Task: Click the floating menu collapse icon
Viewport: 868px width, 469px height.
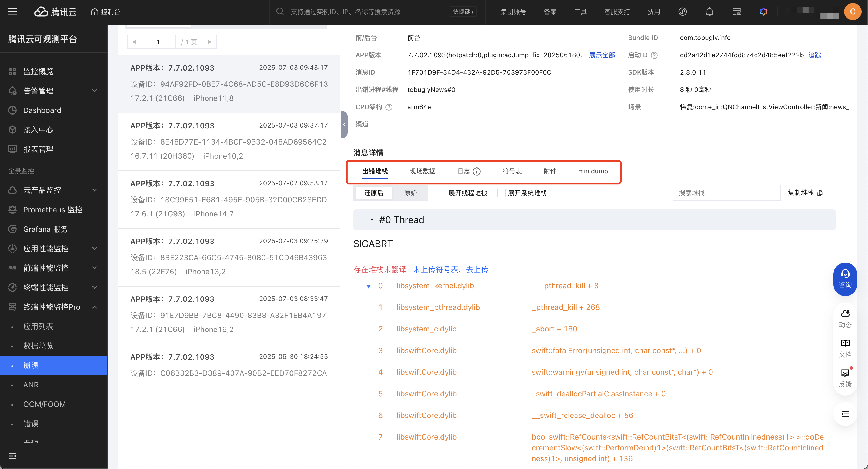Action: point(845,414)
